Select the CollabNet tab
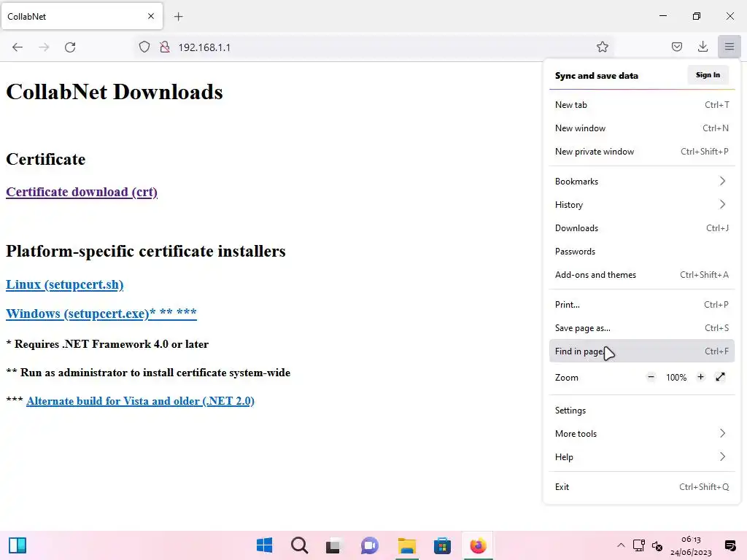This screenshot has height=560, width=747. click(x=82, y=16)
